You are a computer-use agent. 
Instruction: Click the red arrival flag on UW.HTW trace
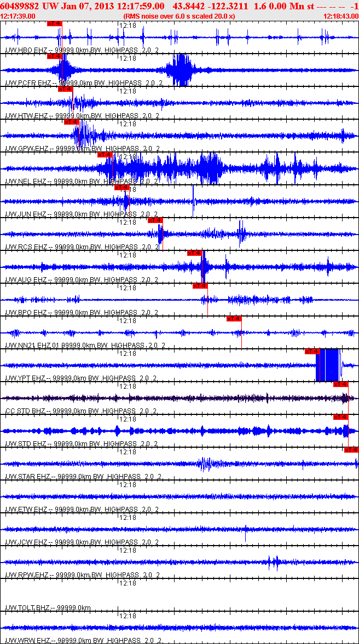coord(65,89)
